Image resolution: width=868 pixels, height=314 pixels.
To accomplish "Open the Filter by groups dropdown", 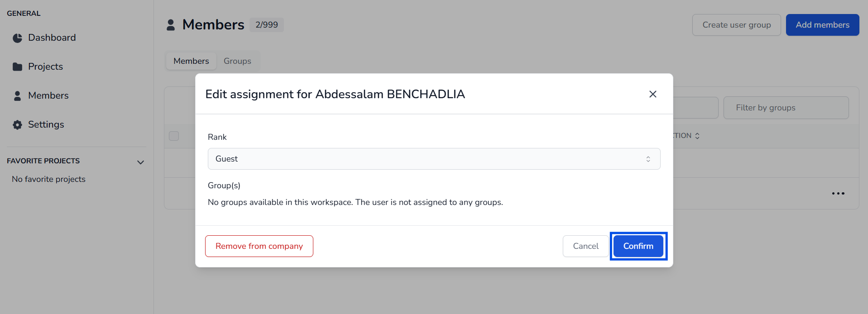I will pos(786,108).
